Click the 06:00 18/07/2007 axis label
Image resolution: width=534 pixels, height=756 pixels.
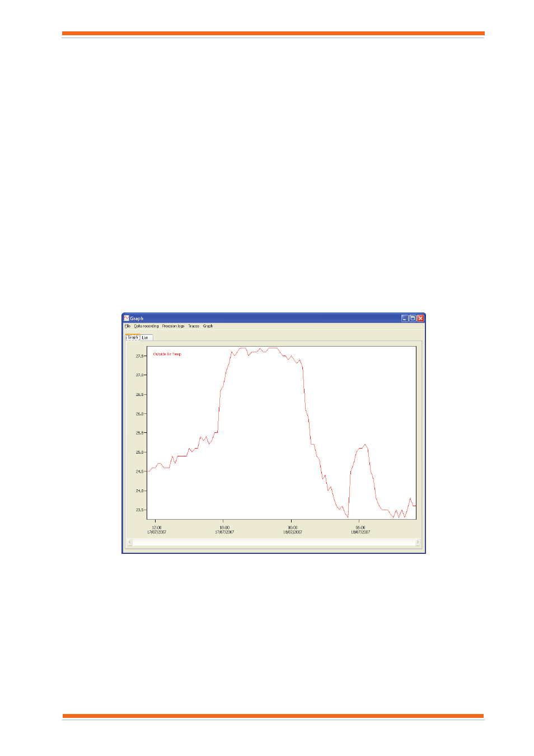click(x=360, y=530)
